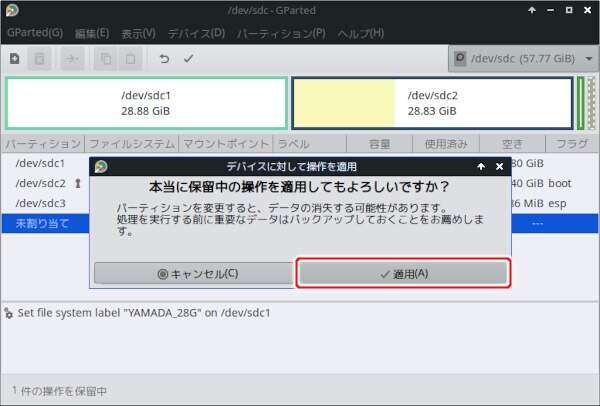The width and height of the screenshot is (600, 406).
Task: Close the GParted main window
Action: (588, 10)
